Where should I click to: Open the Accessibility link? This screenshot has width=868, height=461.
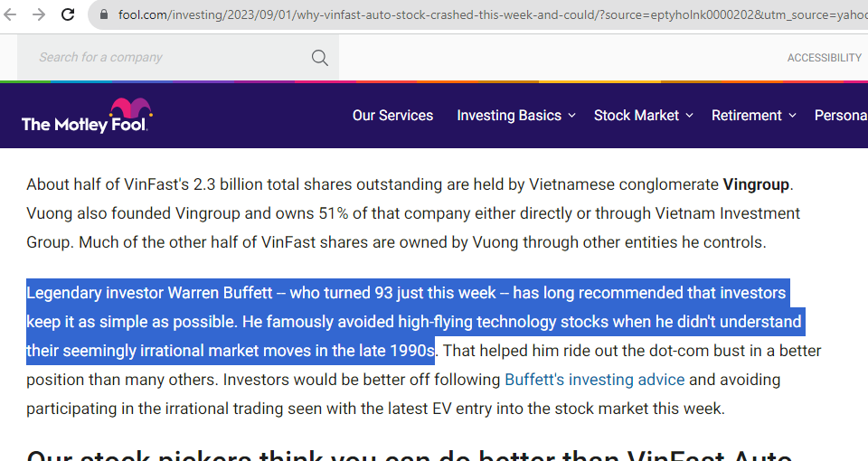click(824, 58)
